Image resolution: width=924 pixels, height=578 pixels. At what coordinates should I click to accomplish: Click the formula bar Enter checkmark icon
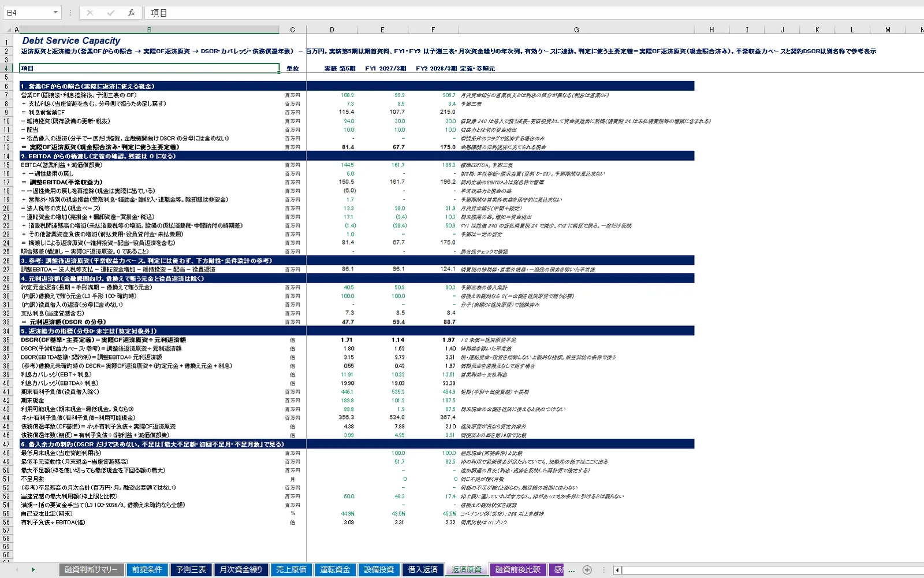click(110, 13)
